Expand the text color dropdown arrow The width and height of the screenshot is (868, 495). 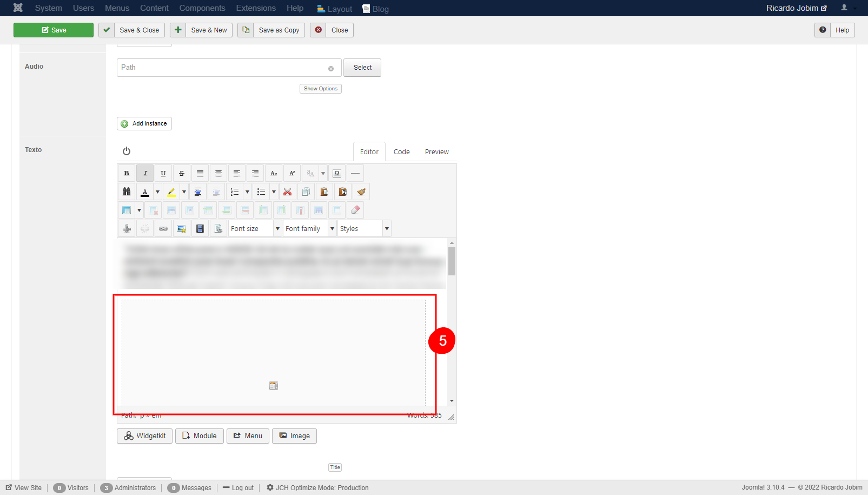pos(157,192)
